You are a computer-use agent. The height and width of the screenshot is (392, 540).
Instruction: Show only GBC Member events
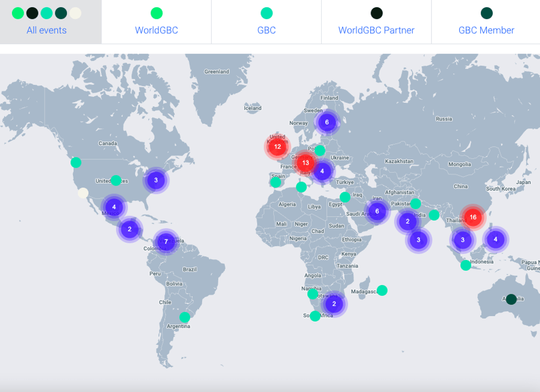(x=486, y=22)
